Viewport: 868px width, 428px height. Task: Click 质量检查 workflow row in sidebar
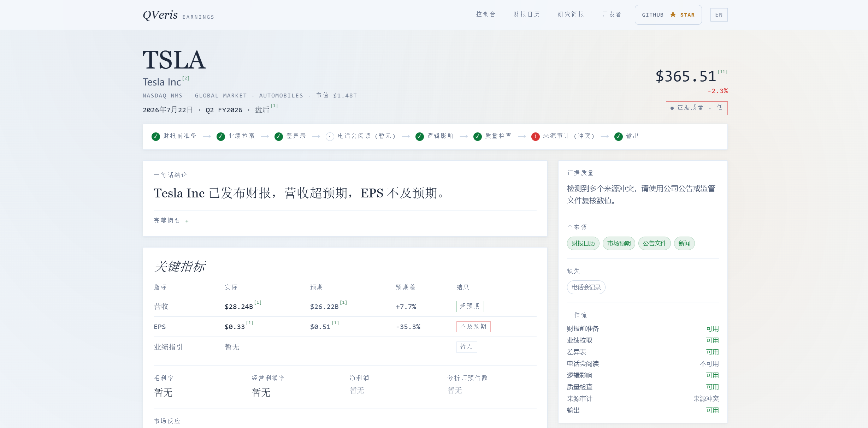(643, 387)
